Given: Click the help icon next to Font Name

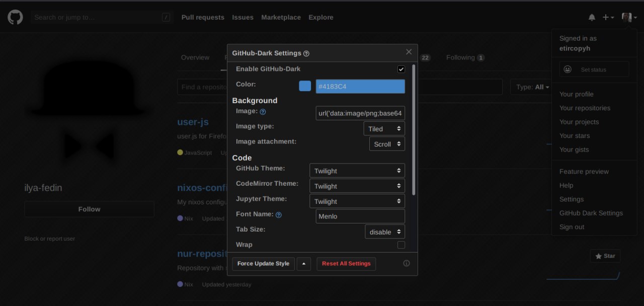Looking at the screenshot, I should 279,215.
